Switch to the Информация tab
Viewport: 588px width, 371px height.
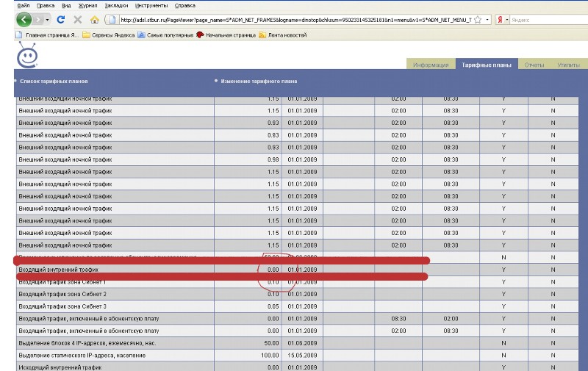pos(431,65)
